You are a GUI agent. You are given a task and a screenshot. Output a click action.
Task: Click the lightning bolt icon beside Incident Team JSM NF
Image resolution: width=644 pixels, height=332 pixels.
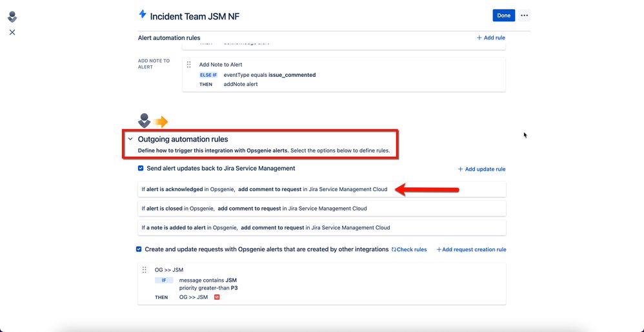[x=143, y=14]
